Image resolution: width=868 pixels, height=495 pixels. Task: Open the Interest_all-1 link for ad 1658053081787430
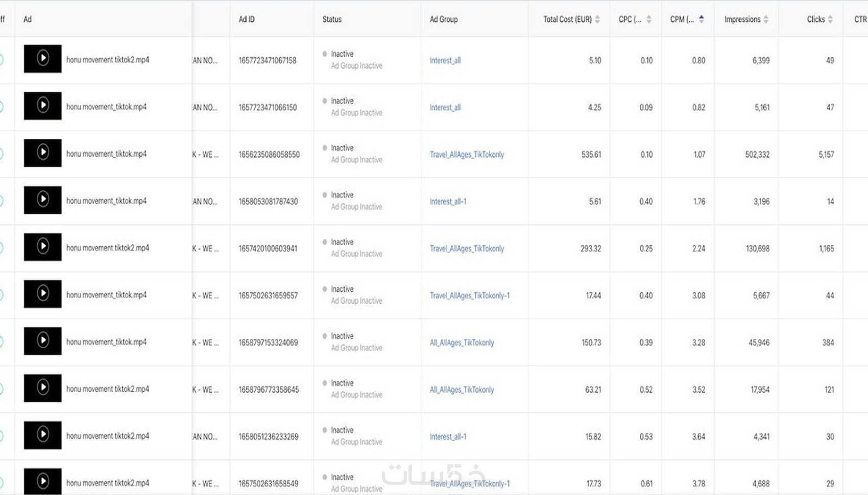coord(448,202)
